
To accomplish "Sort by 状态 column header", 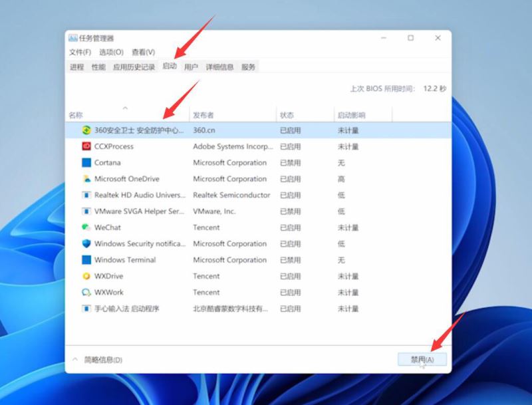I will 287,115.
